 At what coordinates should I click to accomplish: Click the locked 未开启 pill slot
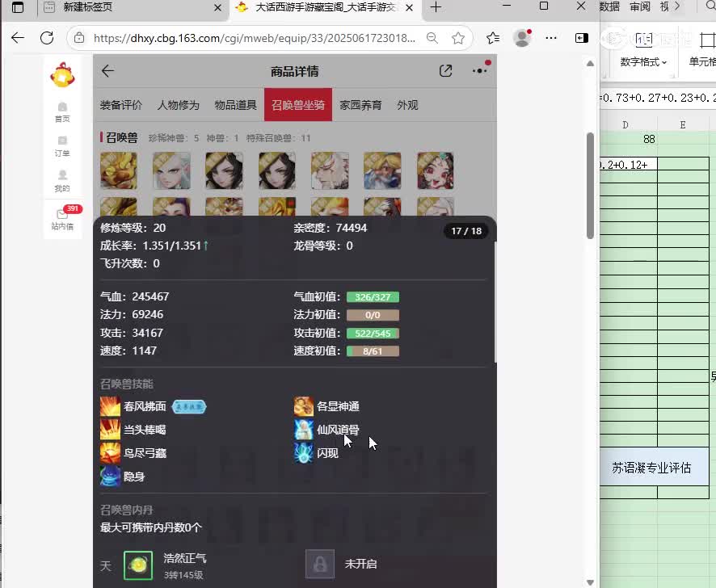tap(320, 564)
